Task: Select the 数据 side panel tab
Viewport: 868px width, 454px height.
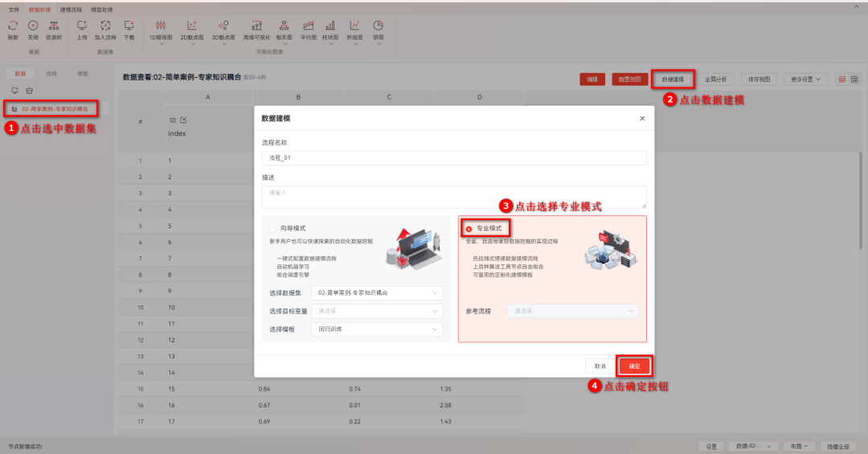Action: [x=20, y=74]
